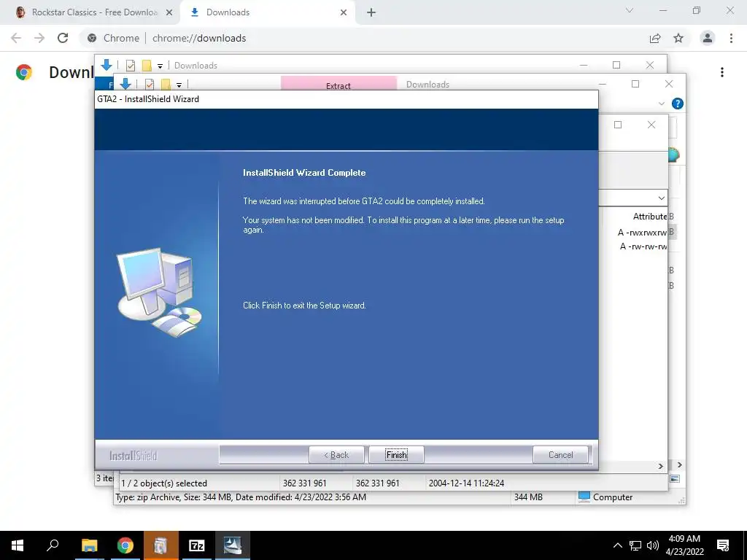Reload the Chrome downloads page

tap(63, 38)
